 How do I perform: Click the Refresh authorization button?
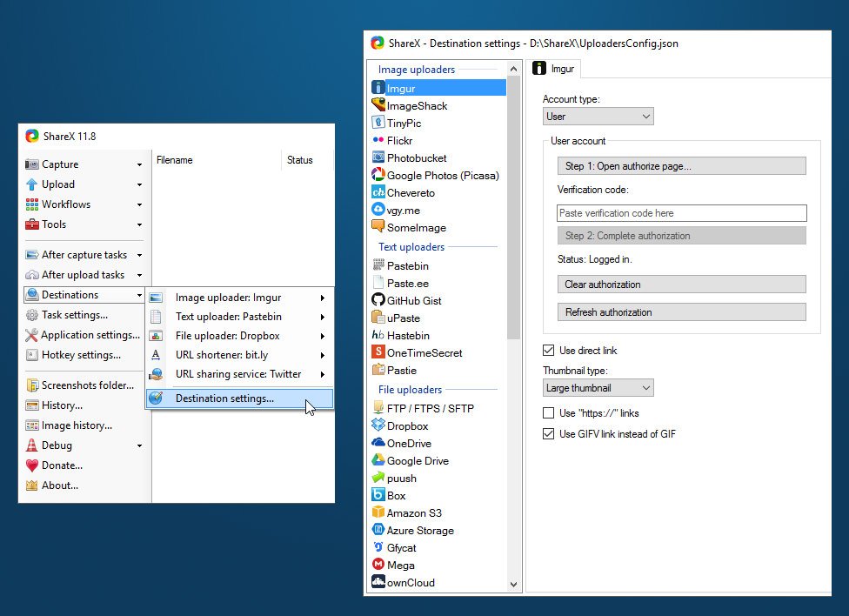[682, 312]
